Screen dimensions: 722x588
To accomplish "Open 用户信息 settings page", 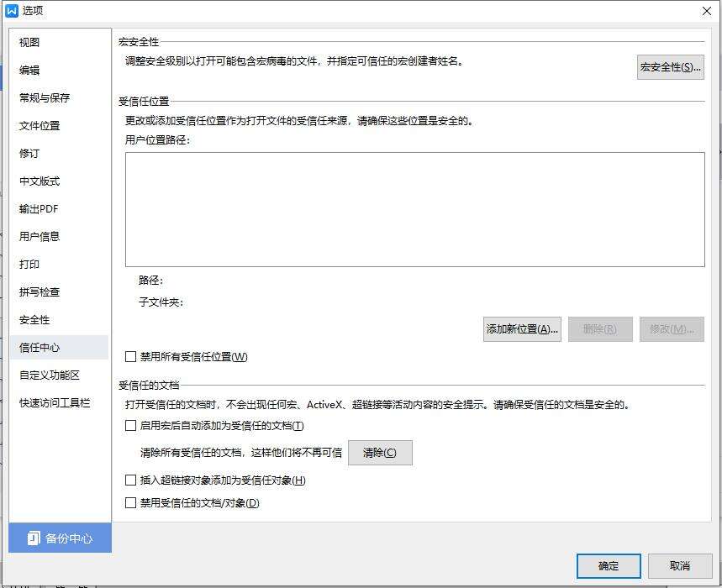I will click(x=40, y=237).
